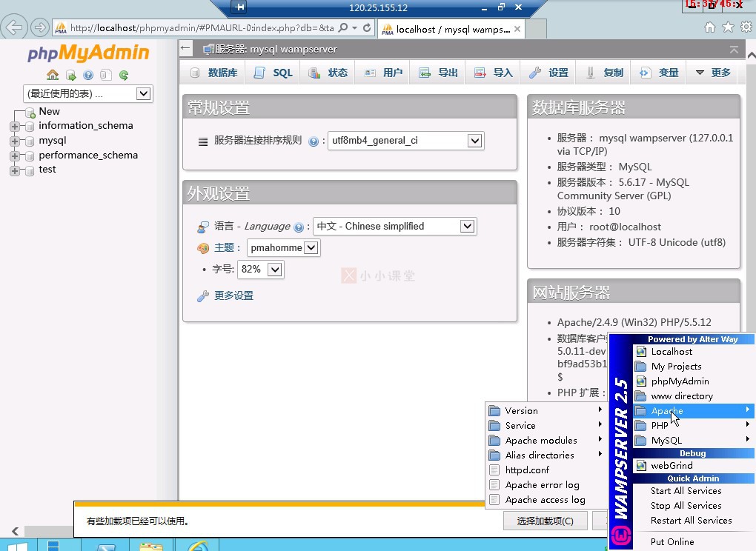Viewport: 756px width, 551px height.
Task: Open httpd.conf from Apache menu
Action: [x=546, y=470]
